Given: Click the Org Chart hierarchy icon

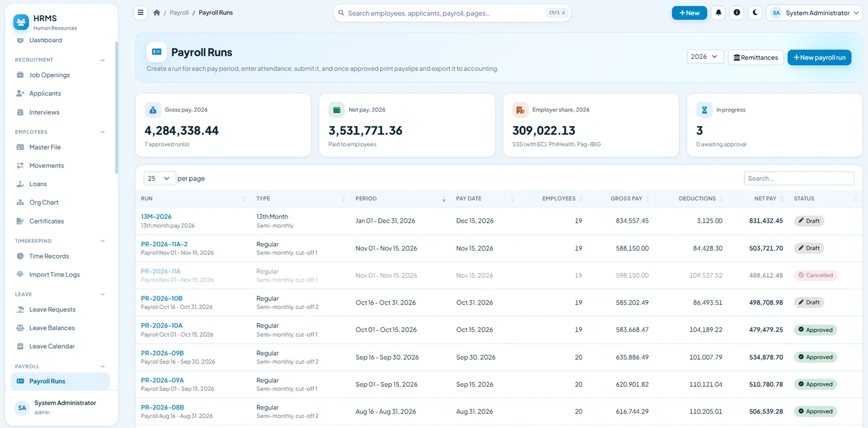Looking at the screenshot, I should click(20, 203).
